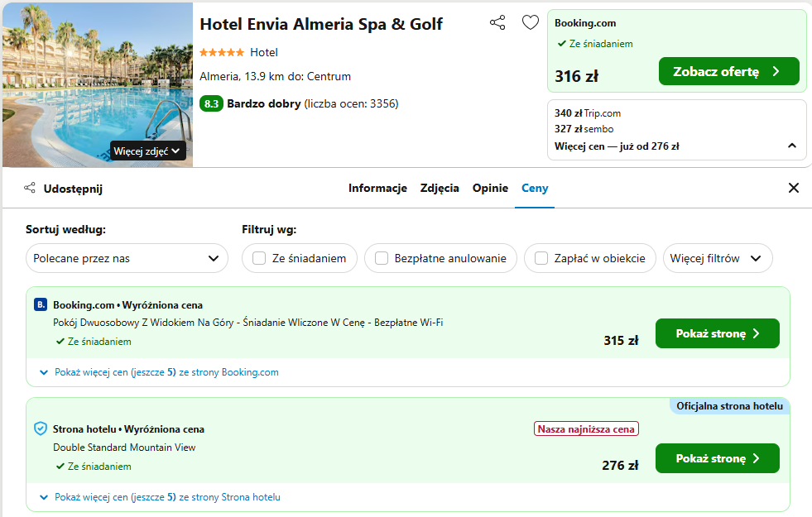This screenshot has width=812, height=517.
Task: Click the 316 zł price in the Booking.com box
Action: [576, 76]
